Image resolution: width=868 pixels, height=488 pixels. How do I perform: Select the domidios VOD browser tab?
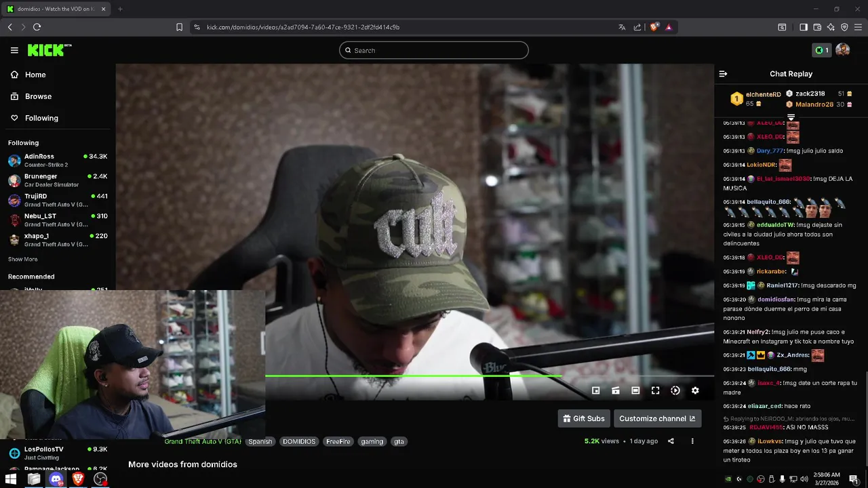point(57,9)
